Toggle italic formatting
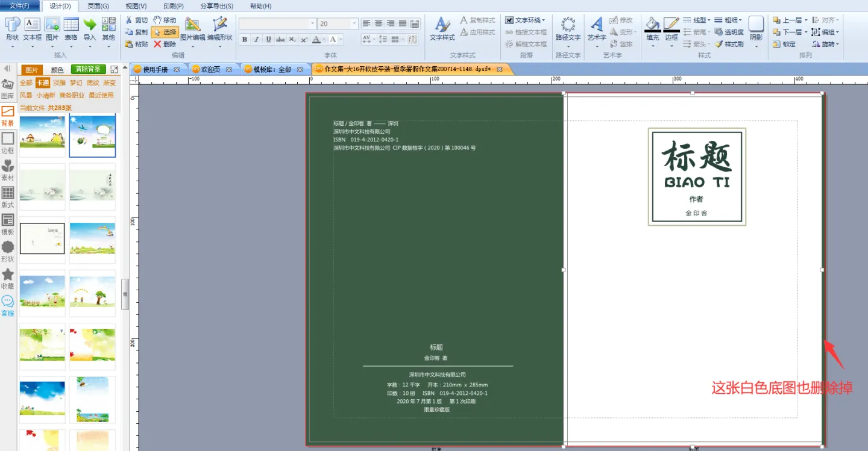The image size is (868, 451). [256, 39]
